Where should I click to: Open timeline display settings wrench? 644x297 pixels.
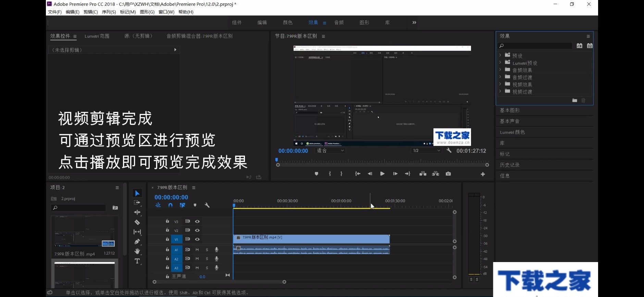pos(207,205)
